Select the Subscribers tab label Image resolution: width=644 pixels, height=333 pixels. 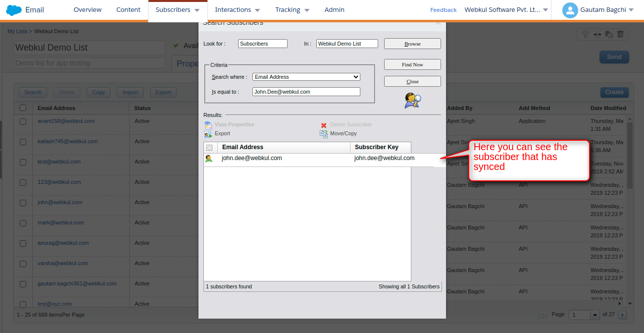point(173,10)
